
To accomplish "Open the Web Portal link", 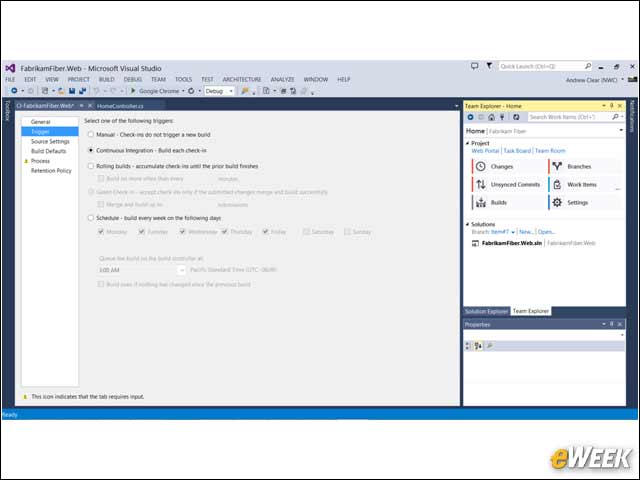I will click(485, 151).
